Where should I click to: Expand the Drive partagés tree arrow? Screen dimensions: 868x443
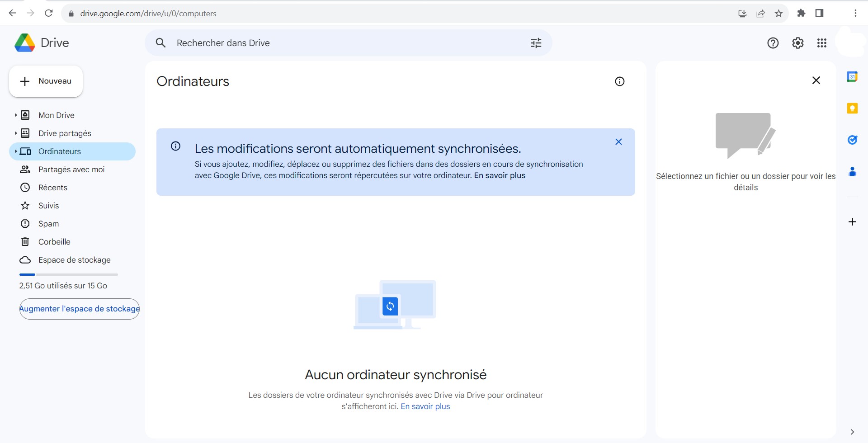[x=16, y=133]
